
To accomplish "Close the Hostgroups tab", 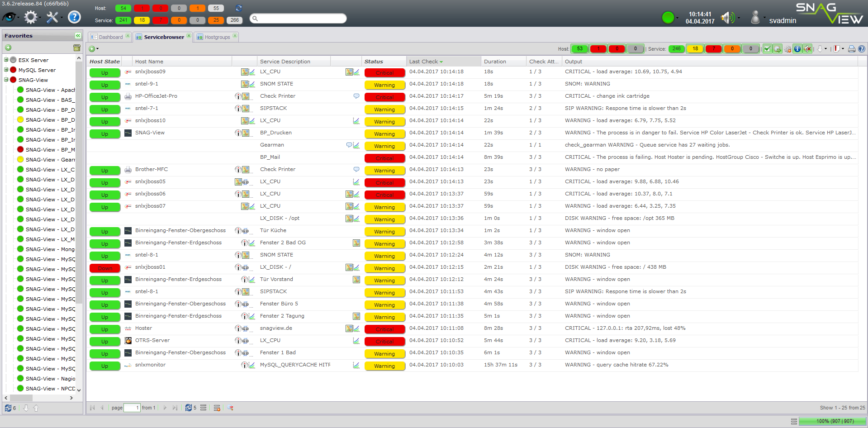I will [x=235, y=36].
